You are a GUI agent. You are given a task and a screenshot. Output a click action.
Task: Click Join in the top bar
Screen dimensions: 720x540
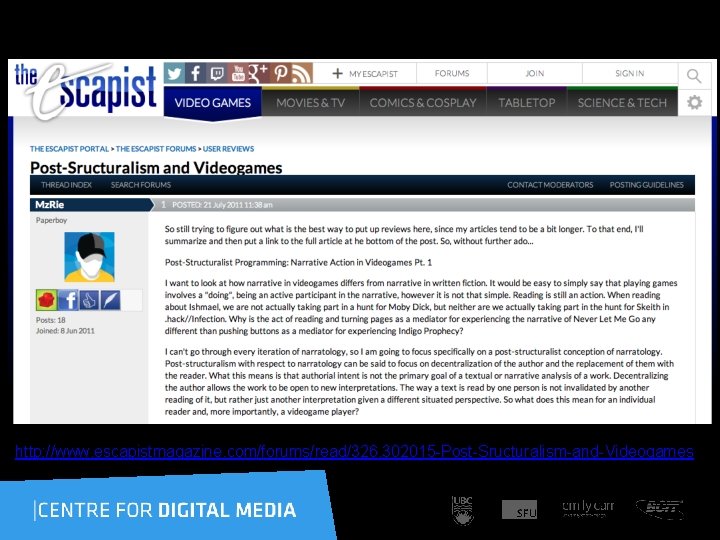[534, 73]
